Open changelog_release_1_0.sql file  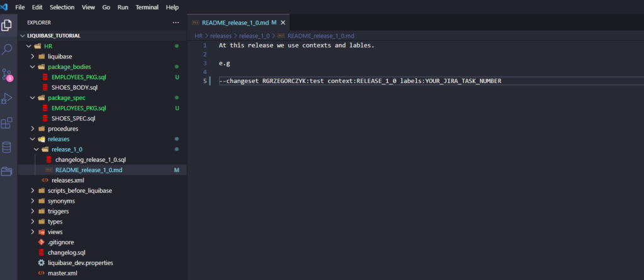[x=102, y=159]
